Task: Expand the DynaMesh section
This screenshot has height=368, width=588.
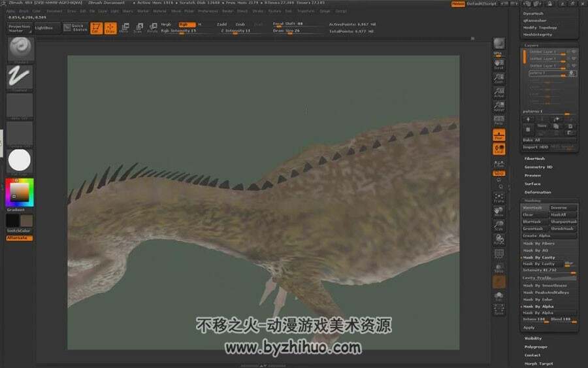Action: pyautogui.click(x=533, y=14)
